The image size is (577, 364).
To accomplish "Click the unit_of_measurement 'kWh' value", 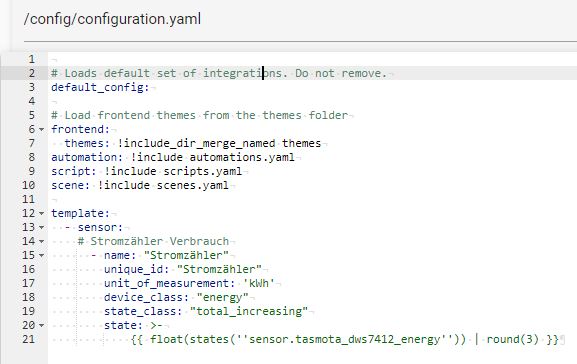I will [259, 283].
